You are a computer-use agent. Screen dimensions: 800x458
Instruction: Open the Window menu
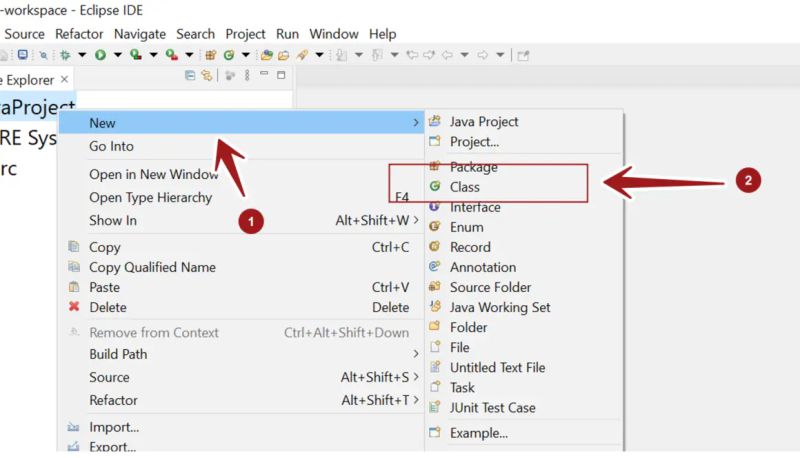pyautogui.click(x=334, y=34)
